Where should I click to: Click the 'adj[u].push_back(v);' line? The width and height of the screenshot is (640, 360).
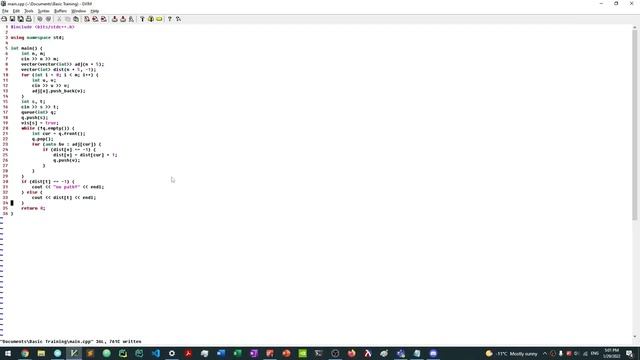coord(59,91)
